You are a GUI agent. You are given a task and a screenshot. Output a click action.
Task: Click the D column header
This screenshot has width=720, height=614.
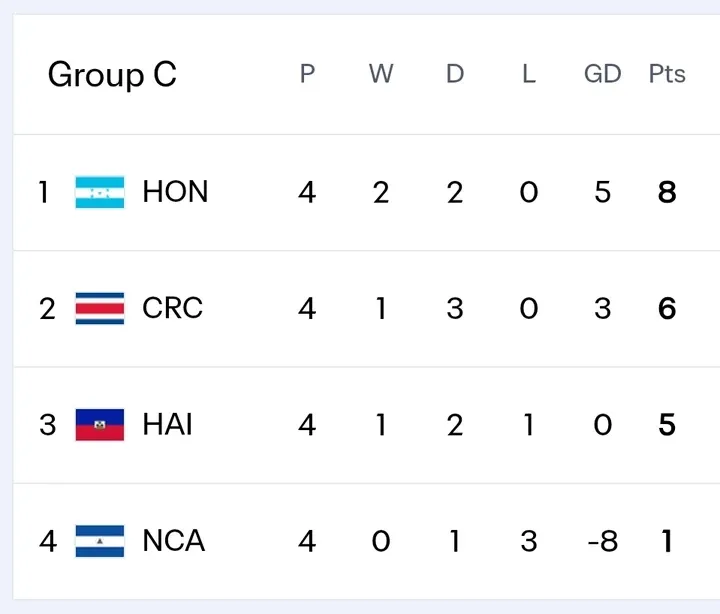click(x=455, y=74)
